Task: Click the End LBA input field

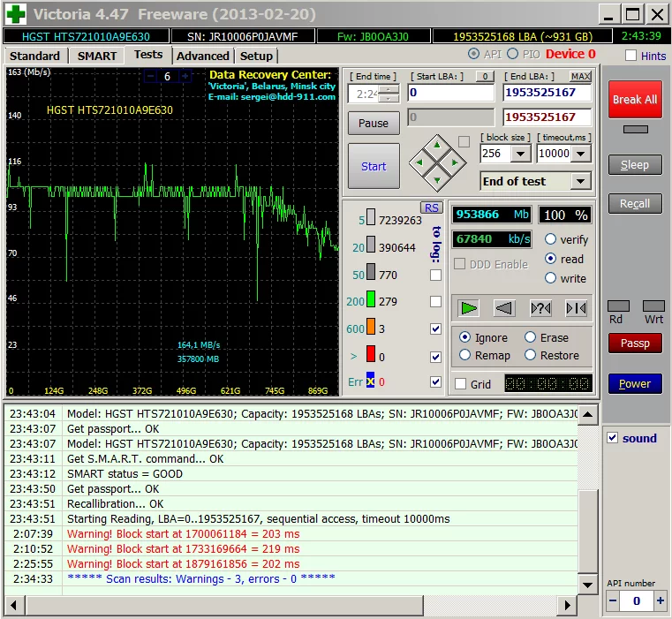Action: point(547,93)
